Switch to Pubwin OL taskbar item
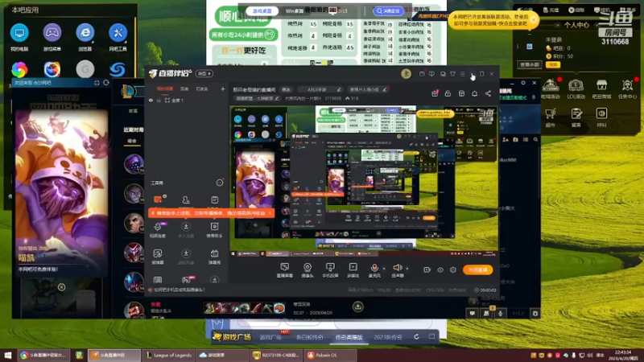 click(x=330, y=355)
